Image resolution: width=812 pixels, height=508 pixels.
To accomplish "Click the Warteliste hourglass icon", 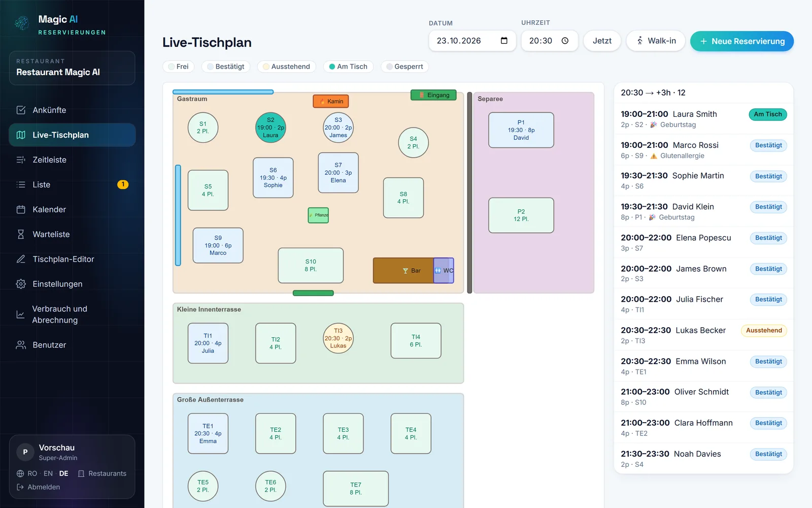I will [x=21, y=235].
